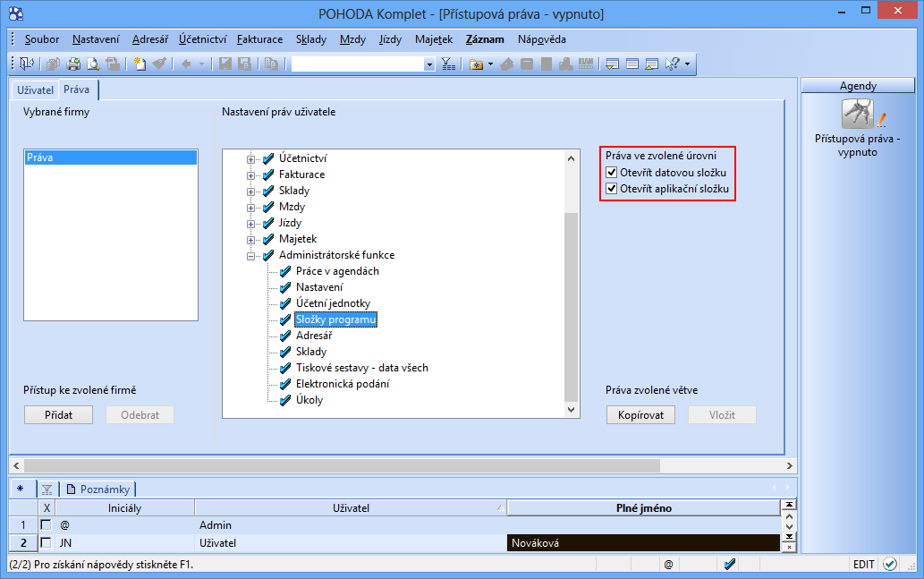Click the list panel icon in the toolbar
This screenshot has height=579, width=924.
tap(632, 64)
